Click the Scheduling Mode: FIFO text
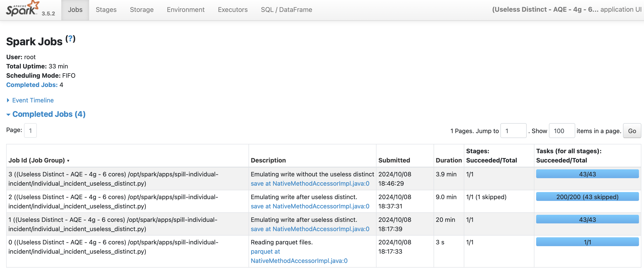The image size is (644, 268). (x=41, y=75)
